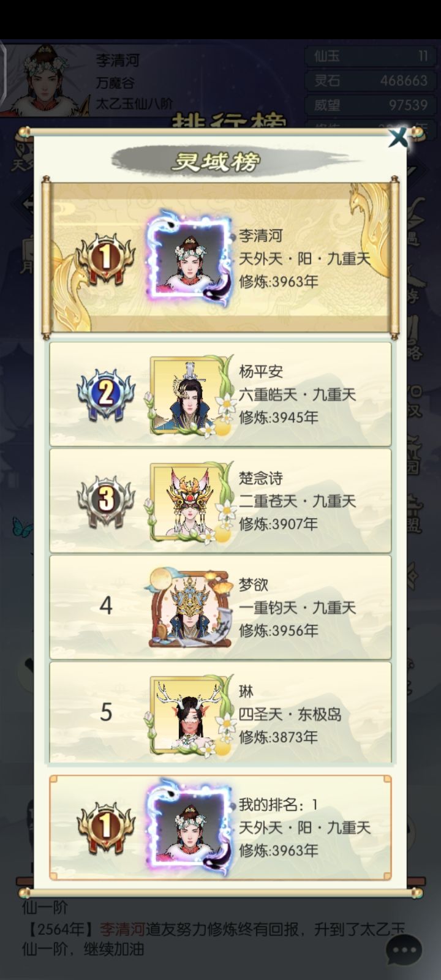Image resolution: width=441 pixels, height=980 pixels.
Task: Tap the 灵域榜 title banner
Action: pyautogui.click(x=216, y=161)
